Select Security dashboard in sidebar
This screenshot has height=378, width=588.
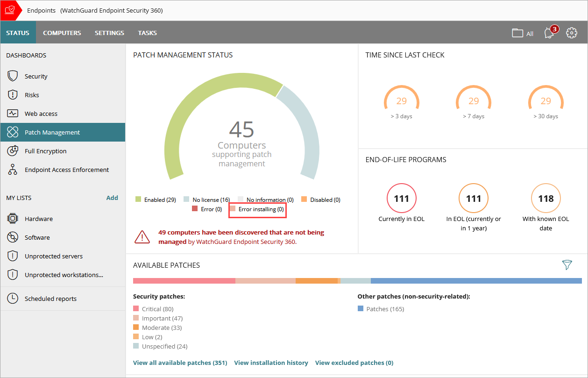[63, 76]
